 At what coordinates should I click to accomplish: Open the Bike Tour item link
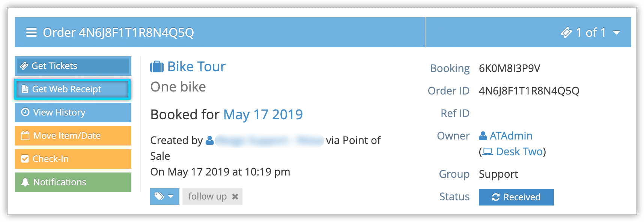tap(196, 66)
